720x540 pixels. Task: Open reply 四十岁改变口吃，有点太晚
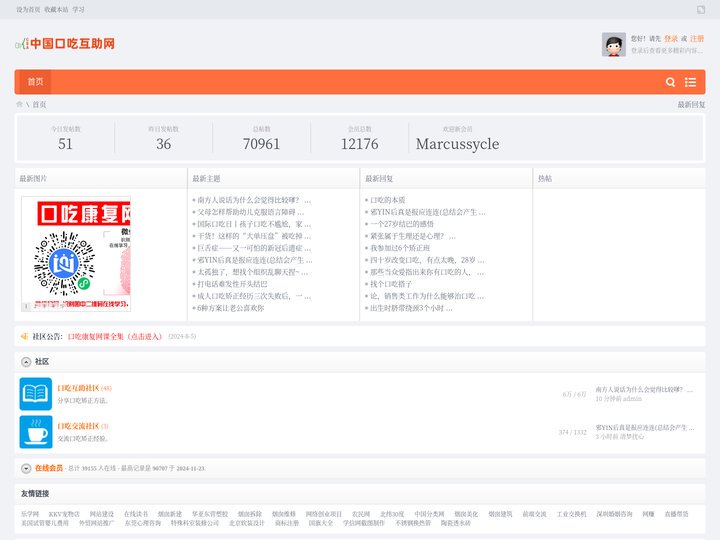[427, 260]
